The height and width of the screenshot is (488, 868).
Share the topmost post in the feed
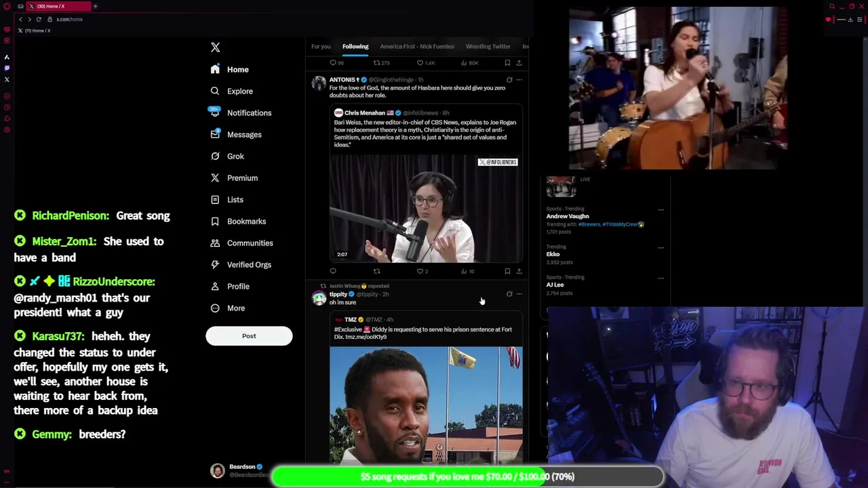pos(519,63)
